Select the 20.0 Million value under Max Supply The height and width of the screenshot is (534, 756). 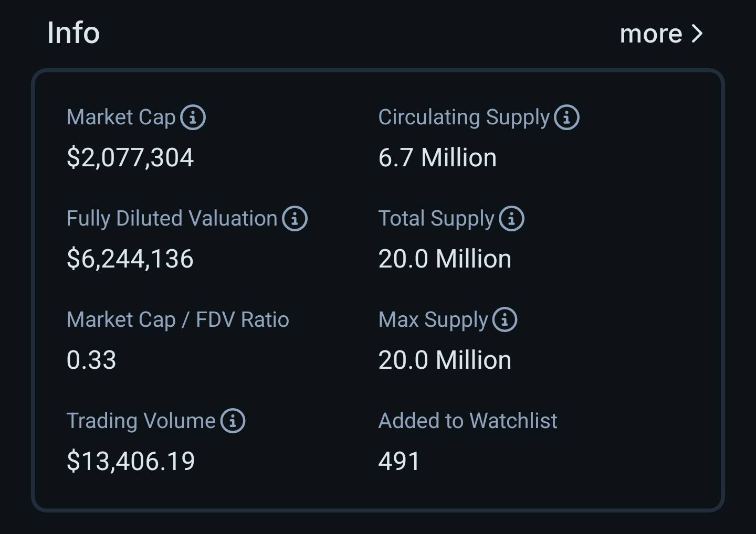point(445,360)
